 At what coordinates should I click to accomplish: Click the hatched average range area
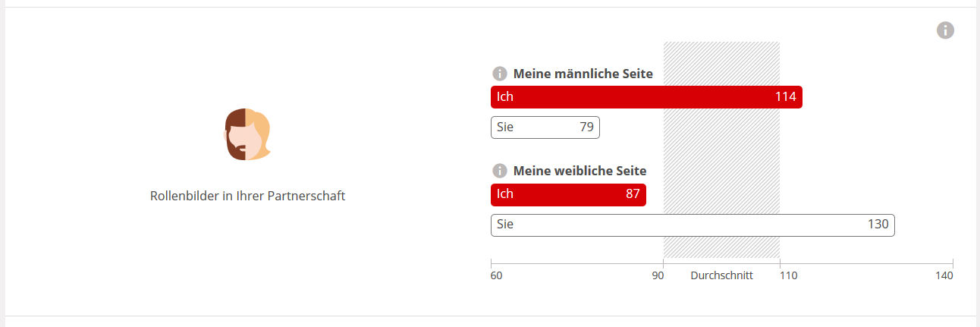point(721,150)
